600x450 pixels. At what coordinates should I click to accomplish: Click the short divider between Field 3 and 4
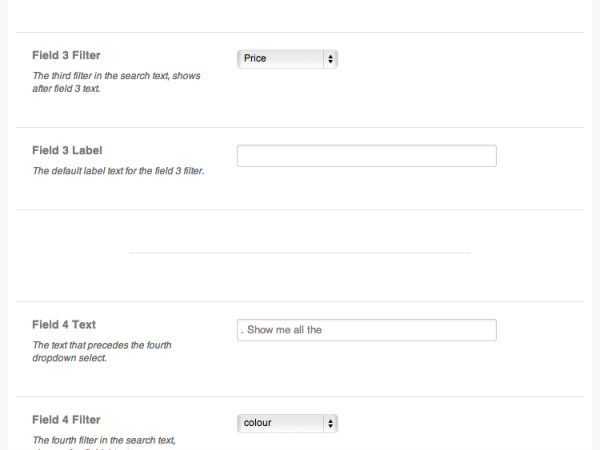point(300,253)
